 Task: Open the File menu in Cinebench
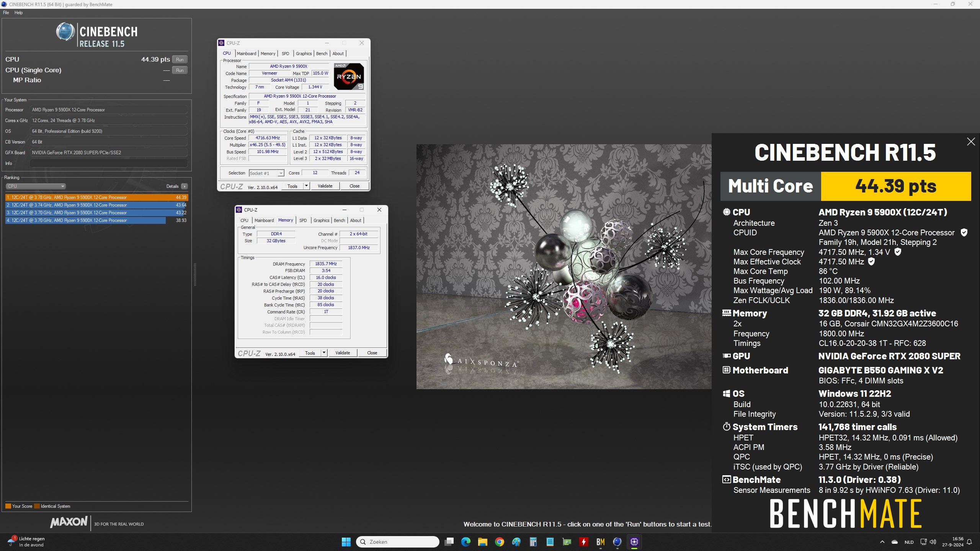(6, 13)
